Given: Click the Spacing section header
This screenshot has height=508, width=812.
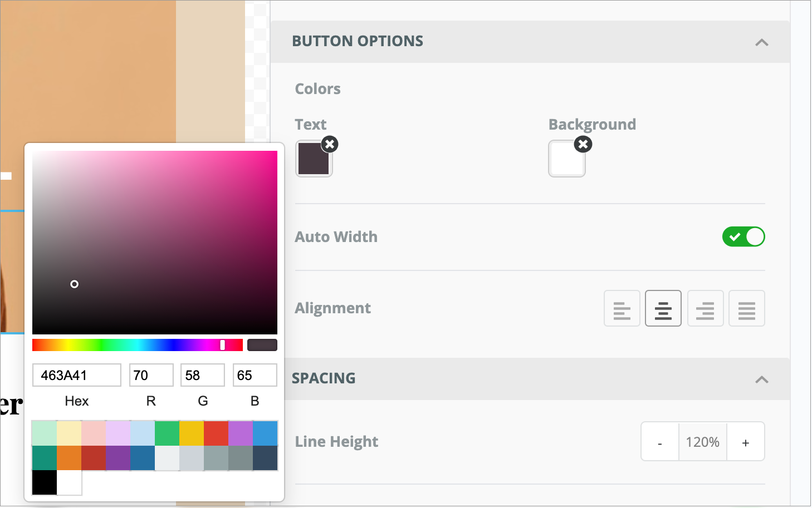Looking at the screenshot, I should tap(324, 378).
